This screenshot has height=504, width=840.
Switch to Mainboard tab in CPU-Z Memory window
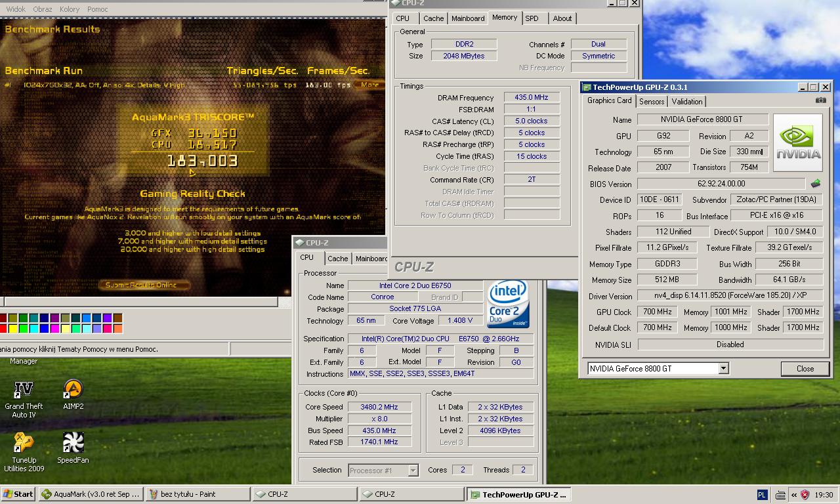click(x=468, y=18)
